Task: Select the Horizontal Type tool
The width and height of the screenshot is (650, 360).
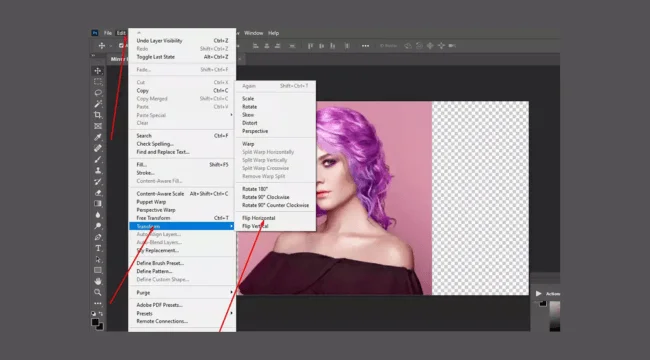Action: [x=98, y=248]
